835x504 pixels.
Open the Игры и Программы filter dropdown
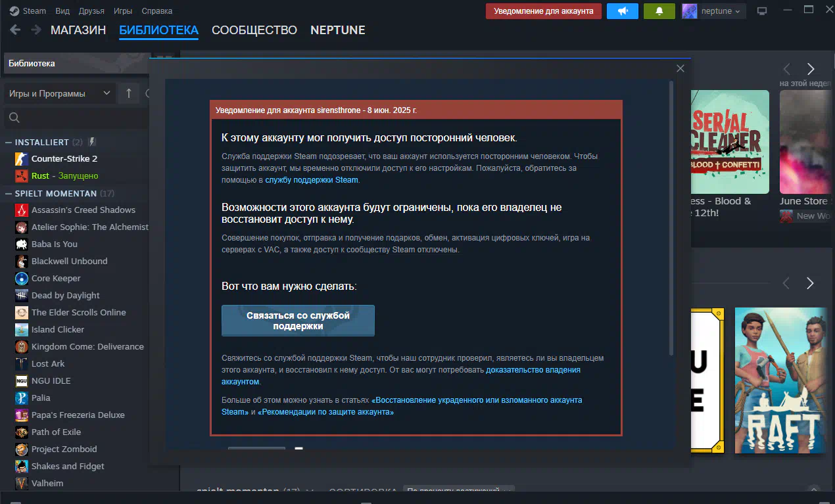60,94
